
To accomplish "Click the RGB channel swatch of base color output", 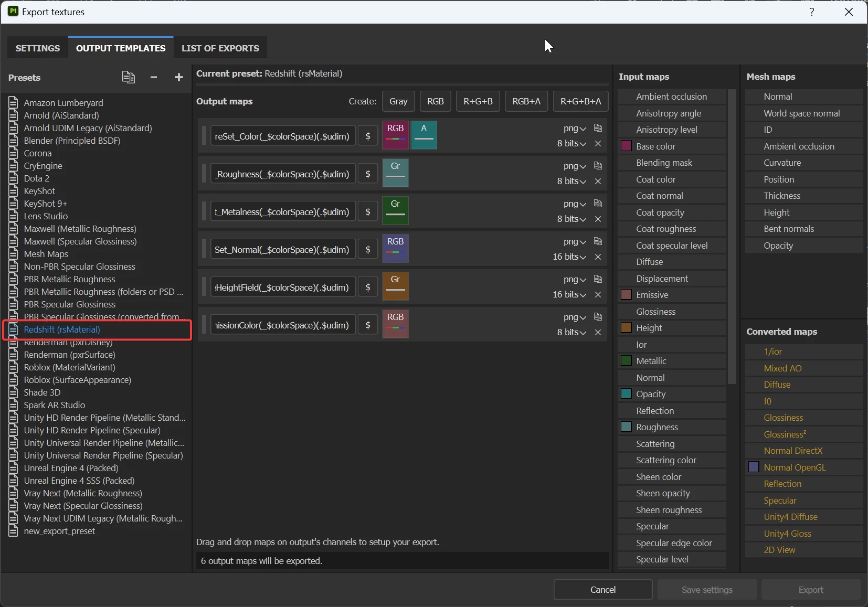I will click(x=396, y=135).
